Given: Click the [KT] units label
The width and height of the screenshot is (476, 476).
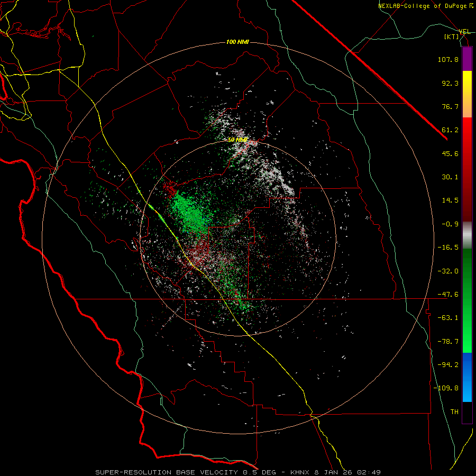Looking at the screenshot, I should tap(452, 36).
